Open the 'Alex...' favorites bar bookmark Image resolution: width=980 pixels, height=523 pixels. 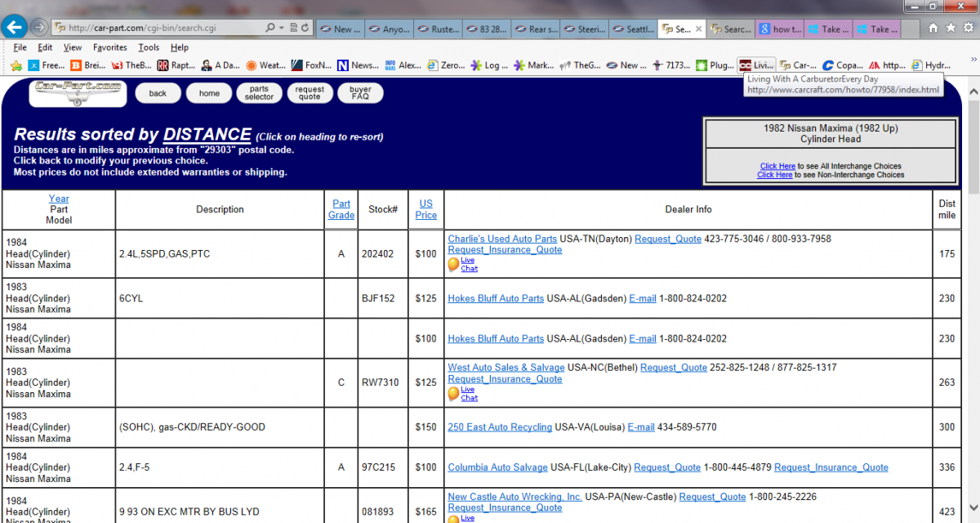[x=403, y=65]
